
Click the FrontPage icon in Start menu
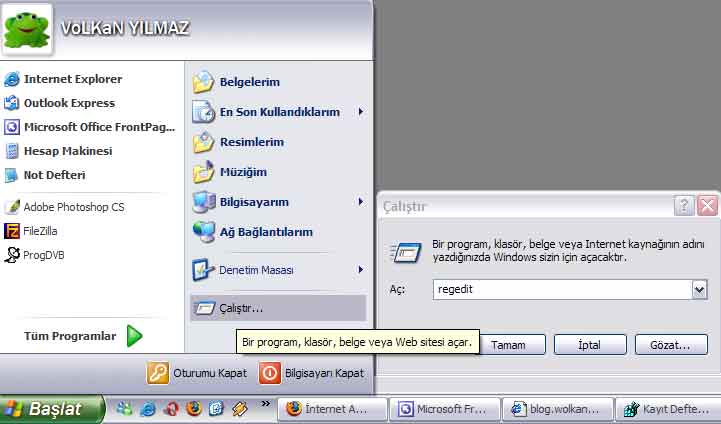click(x=12, y=127)
